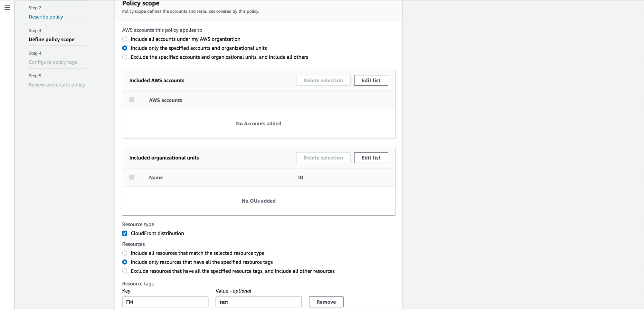Open the hamburger navigation menu icon
644x310 pixels.
tap(7, 7)
